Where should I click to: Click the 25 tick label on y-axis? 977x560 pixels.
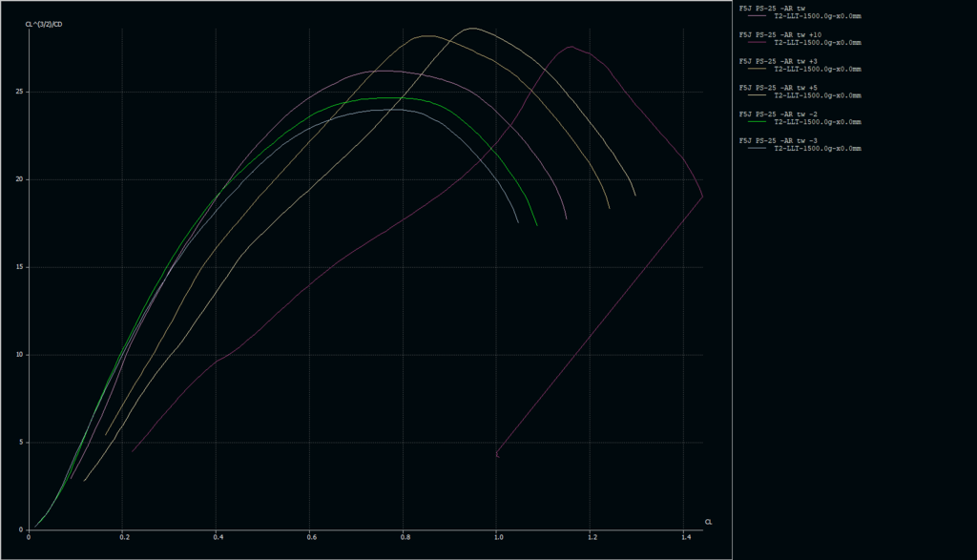pos(20,93)
